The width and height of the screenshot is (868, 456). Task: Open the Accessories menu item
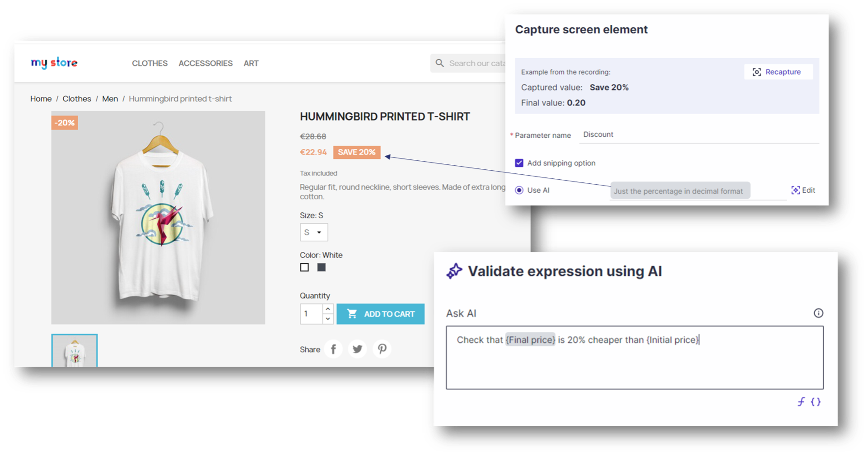[x=205, y=63]
